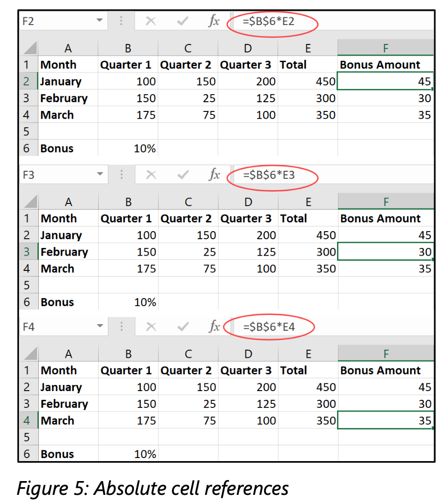Click the vertical dots icon beside the F4 Name Box

[x=122, y=327]
